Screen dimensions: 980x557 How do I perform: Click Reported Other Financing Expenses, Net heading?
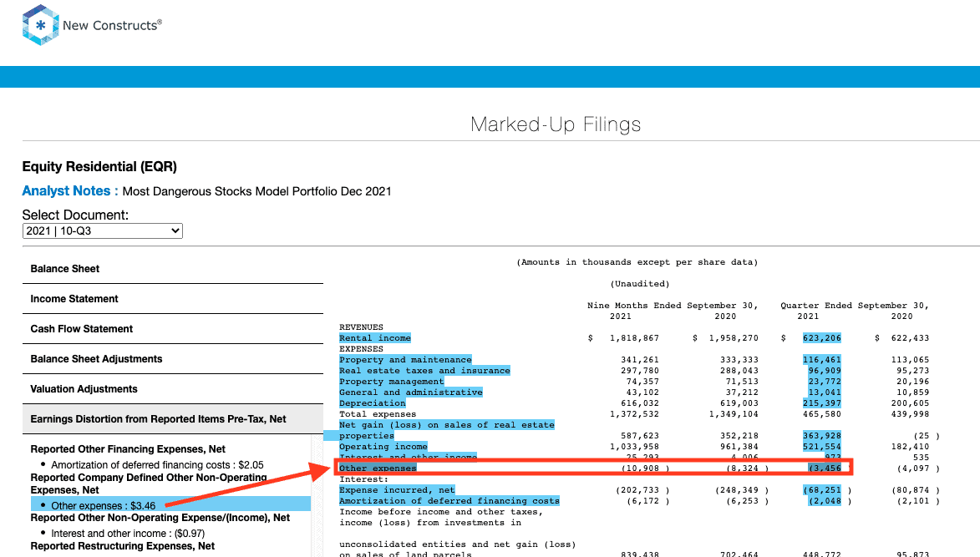(128, 449)
